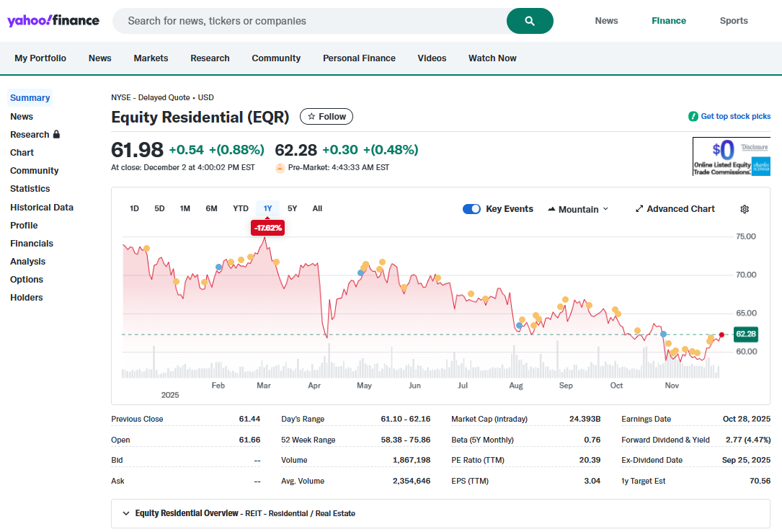Click the lock icon beside Research in sidebar
The image size is (782, 532).
(54, 134)
